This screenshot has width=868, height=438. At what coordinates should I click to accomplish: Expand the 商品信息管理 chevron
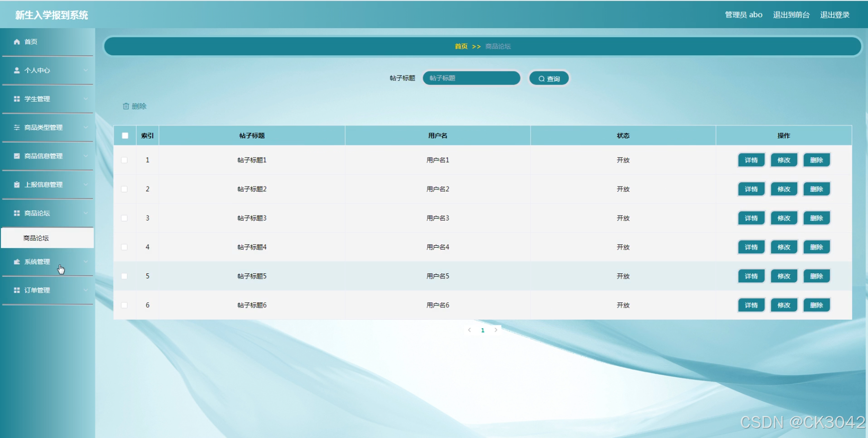click(x=86, y=156)
